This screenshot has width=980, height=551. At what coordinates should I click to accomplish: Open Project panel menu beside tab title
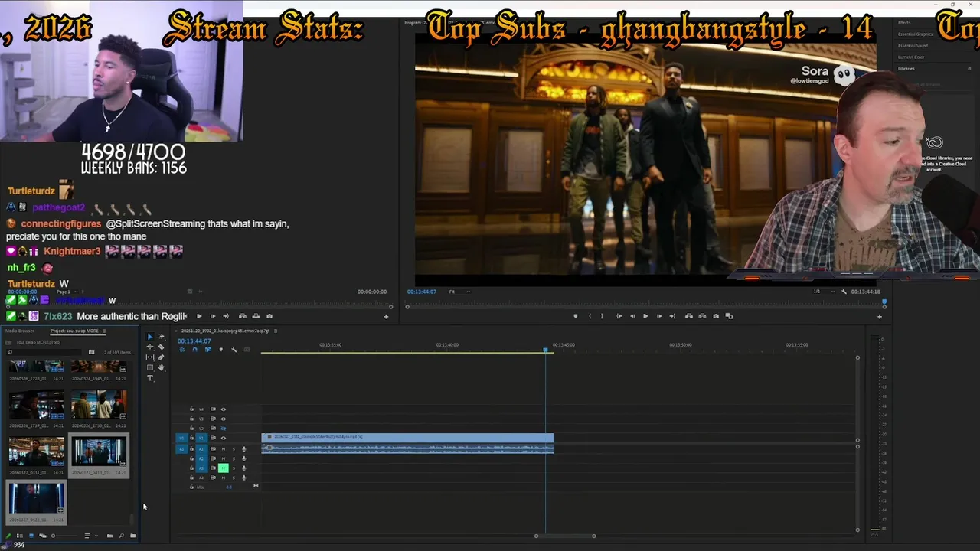pyautogui.click(x=104, y=331)
